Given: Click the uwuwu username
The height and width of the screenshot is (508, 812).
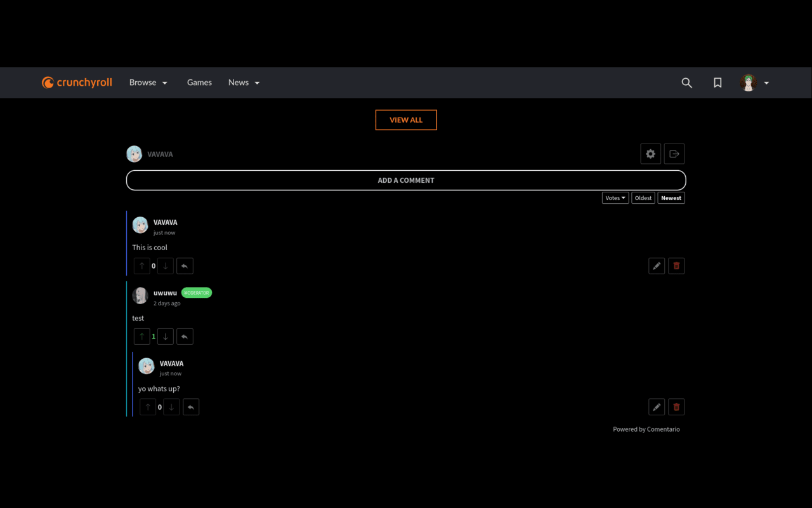Looking at the screenshot, I should [x=165, y=293].
